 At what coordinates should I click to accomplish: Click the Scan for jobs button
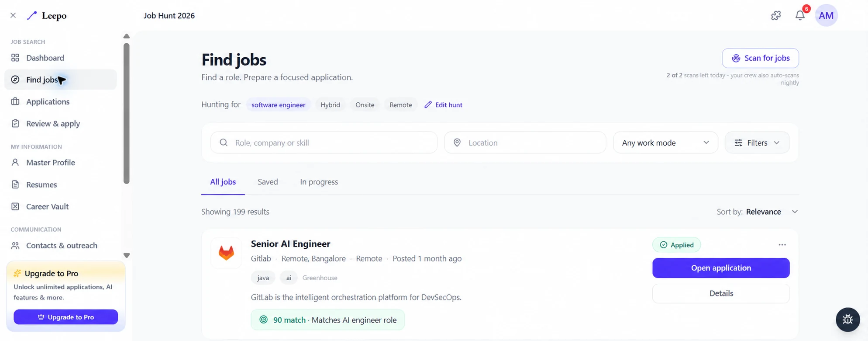pyautogui.click(x=760, y=58)
